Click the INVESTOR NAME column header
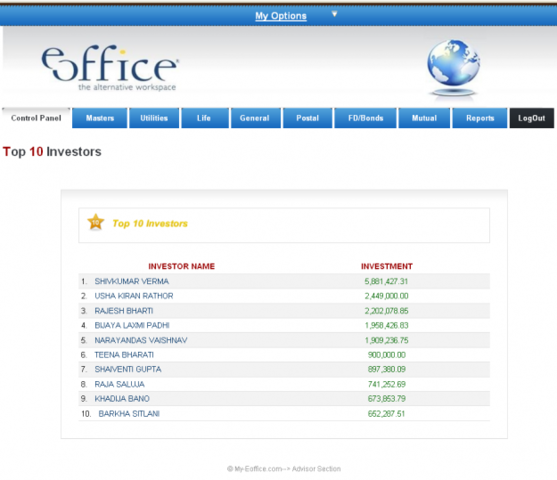 coord(182,266)
